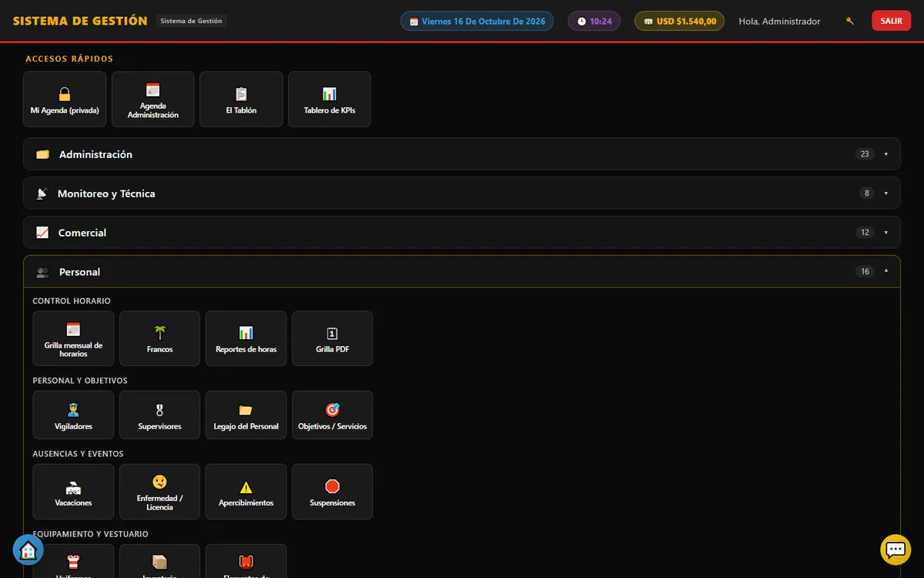Click the SISTEMA DE GESTIÓN title
This screenshot has height=578, width=924.
click(x=80, y=21)
